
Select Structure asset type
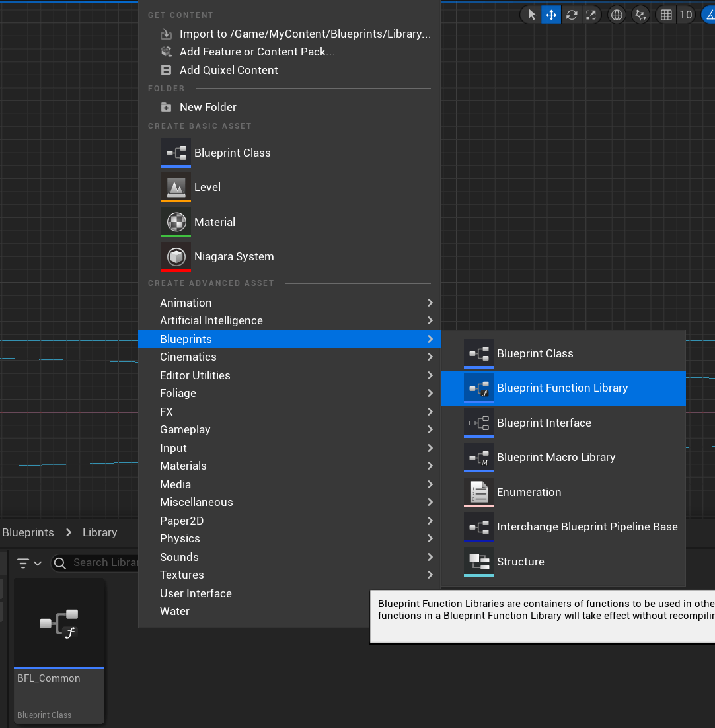pos(563,562)
